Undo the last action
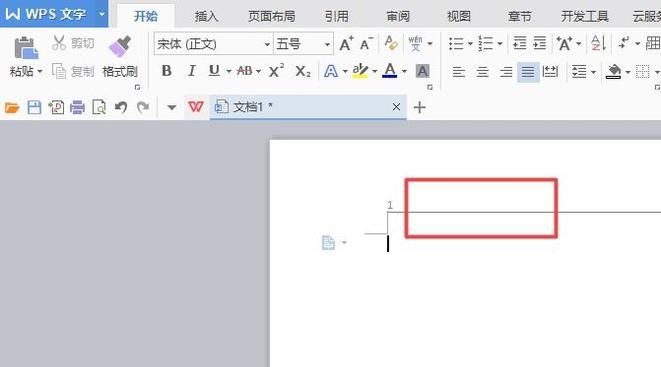Viewport: 661px width, 367px height. coord(121,107)
